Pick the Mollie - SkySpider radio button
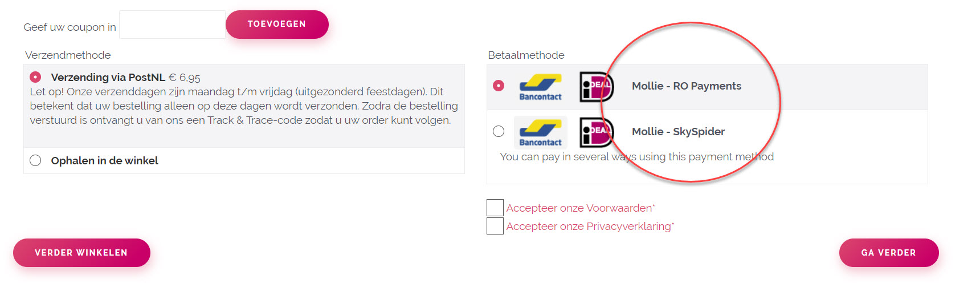Viewport: 980px width, 283px height. 499,131
